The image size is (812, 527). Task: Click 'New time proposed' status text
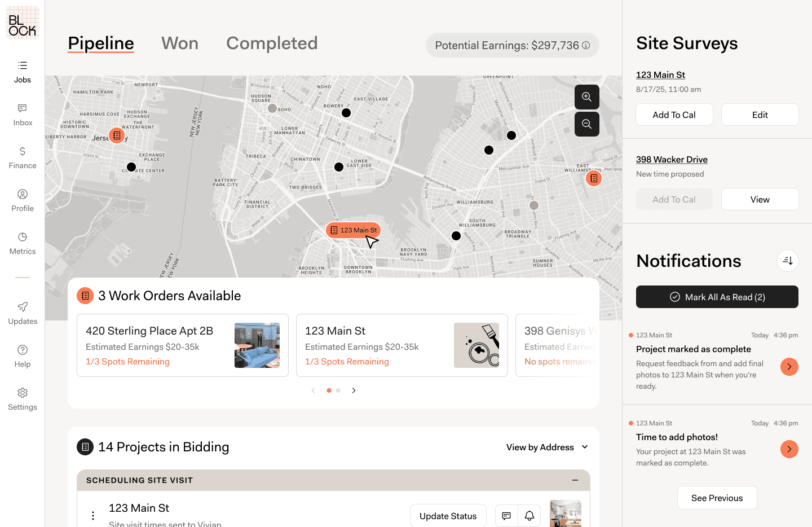point(670,174)
